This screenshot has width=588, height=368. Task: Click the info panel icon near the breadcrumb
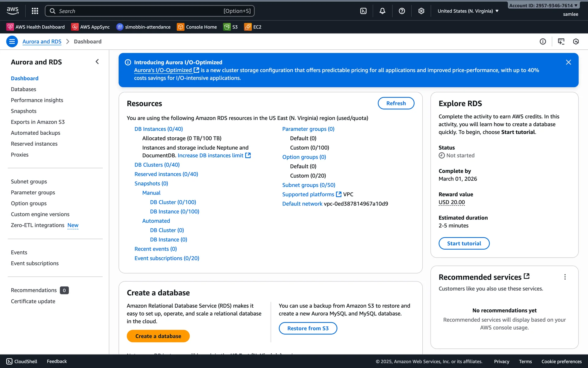tap(543, 41)
